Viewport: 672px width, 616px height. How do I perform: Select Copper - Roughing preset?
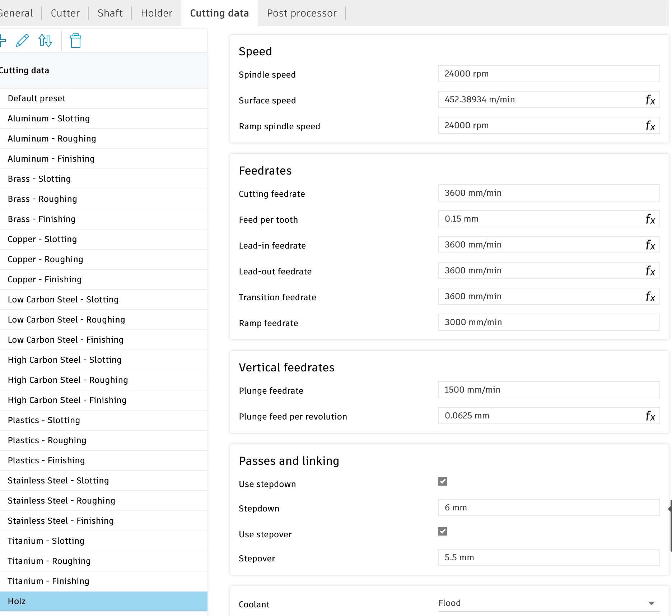(104, 259)
